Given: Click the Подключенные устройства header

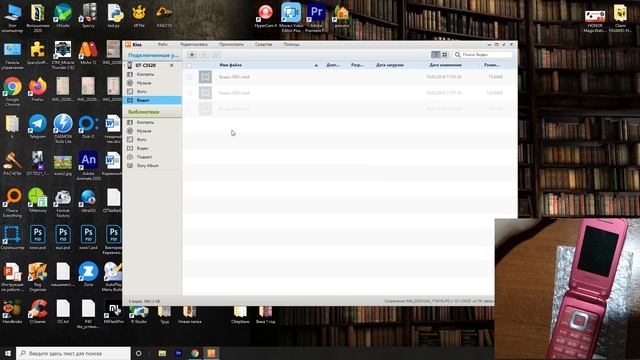Looking at the screenshot, I should [x=152, y=55].
